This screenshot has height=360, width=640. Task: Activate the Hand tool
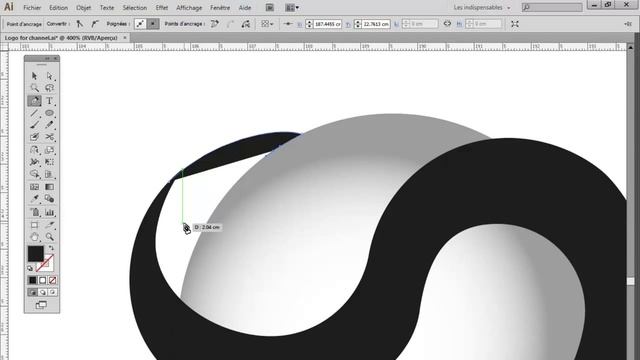[x=34, y=237]
